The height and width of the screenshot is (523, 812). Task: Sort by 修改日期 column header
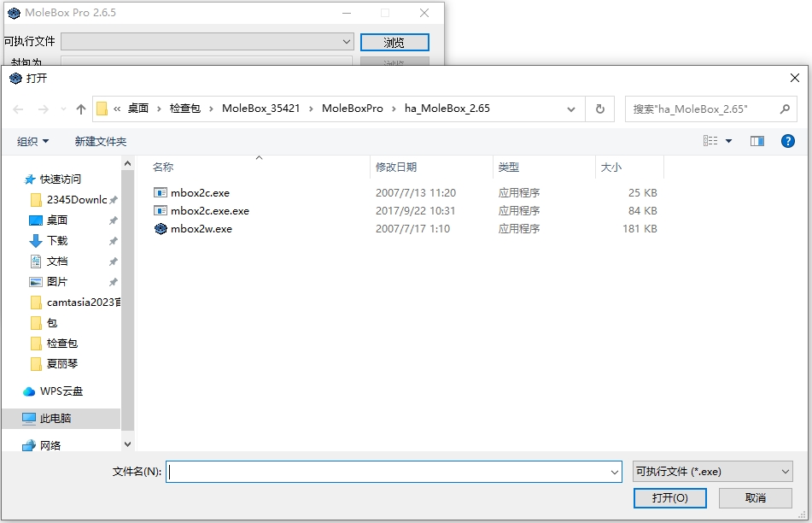pyautogui.click(x=396, y=167)
